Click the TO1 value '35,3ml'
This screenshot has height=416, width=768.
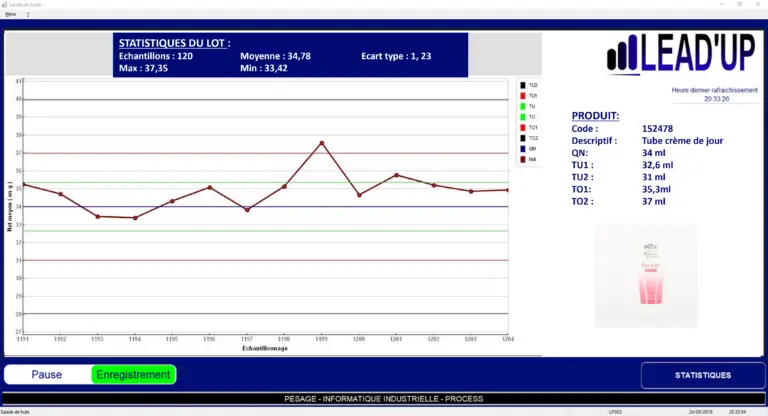coord(656,189)
